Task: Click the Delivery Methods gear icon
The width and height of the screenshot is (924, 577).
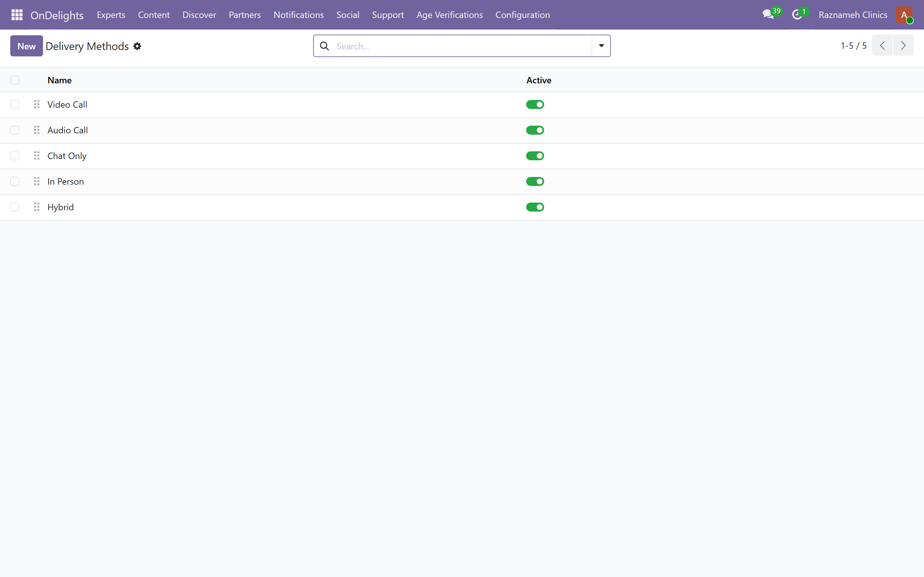Action: [137, 46]
